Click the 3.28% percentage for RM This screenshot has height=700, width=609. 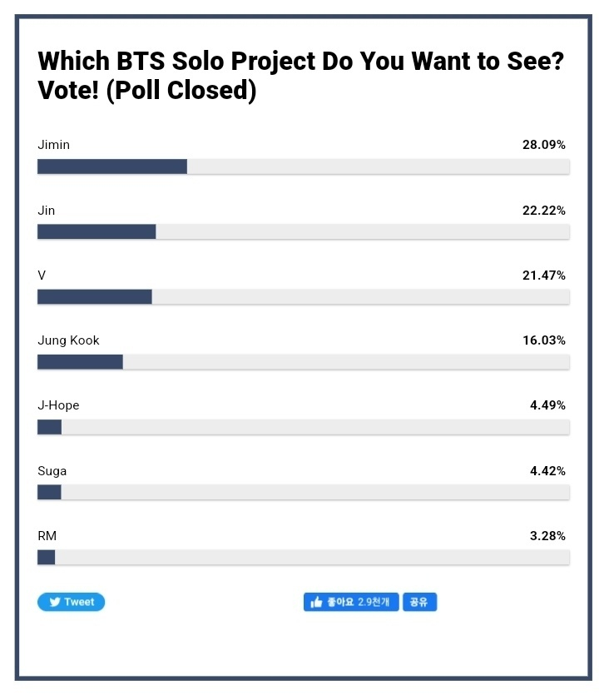(x=547, y=536)
